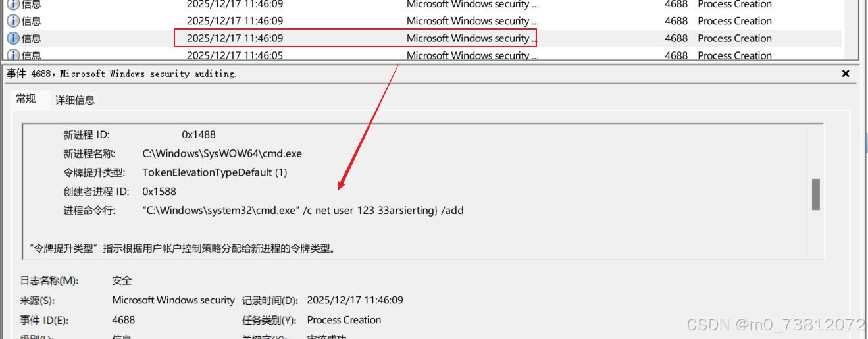Click the detail text vertical scrollbar thumb
868x339 pixels.
816,194
